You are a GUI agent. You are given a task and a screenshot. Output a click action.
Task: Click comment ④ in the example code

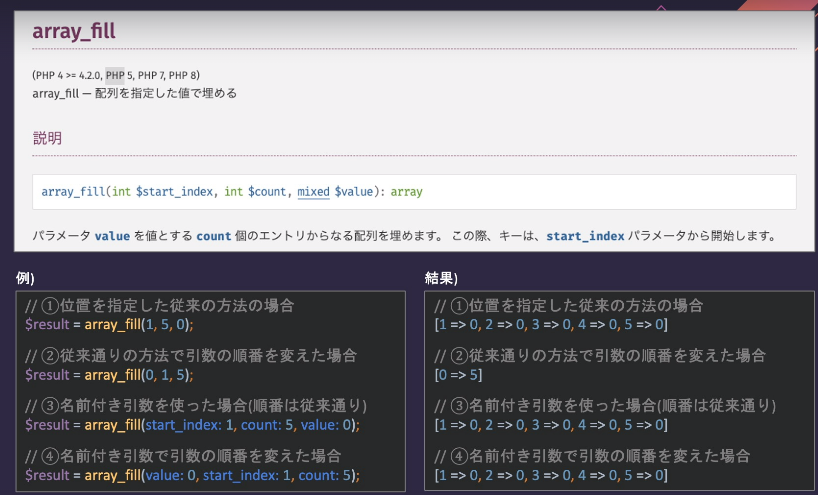coord(183,456)
